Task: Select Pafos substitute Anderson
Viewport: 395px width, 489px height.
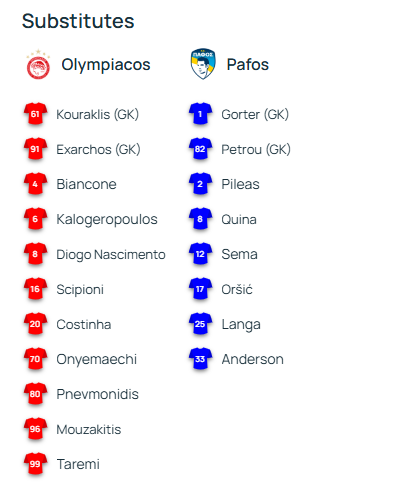Action: click(253, 359)
